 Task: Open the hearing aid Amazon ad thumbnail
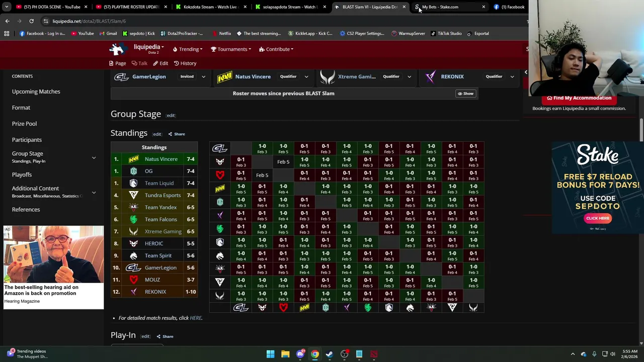53,254
